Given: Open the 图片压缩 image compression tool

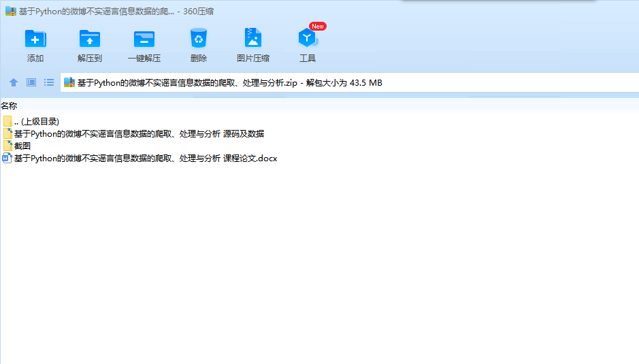Looking at the screenshot, I should [252, 38].
